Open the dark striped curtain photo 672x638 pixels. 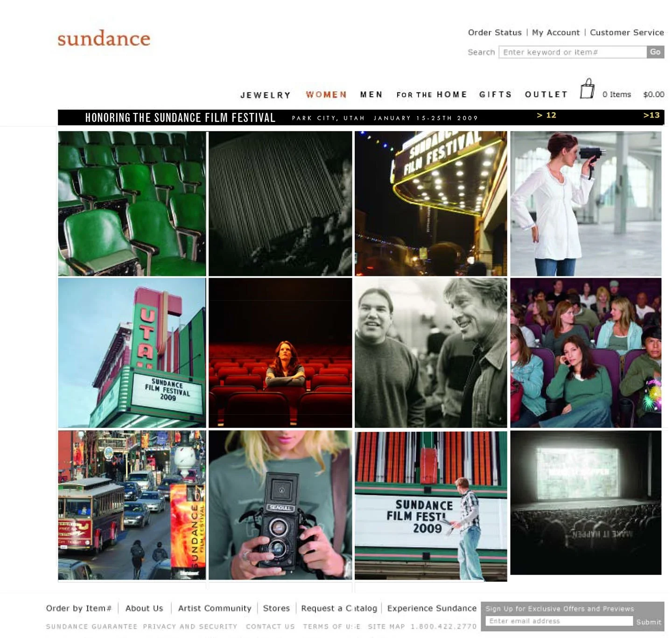click(x=280, y=203)
